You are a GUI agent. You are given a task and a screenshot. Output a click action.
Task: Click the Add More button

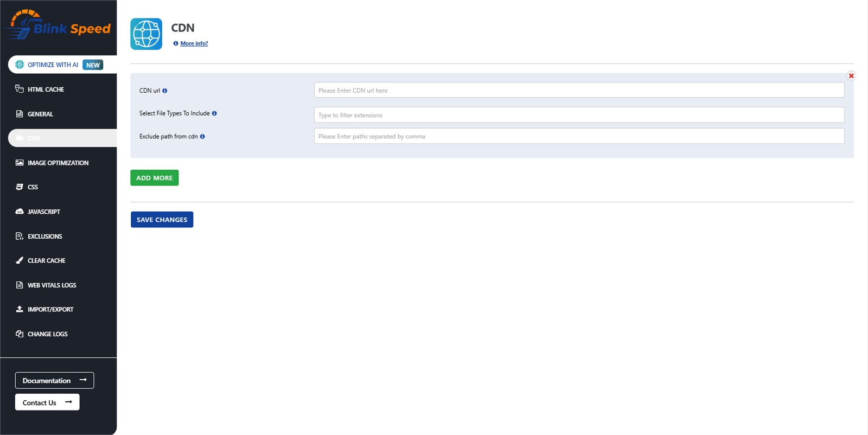155,178
